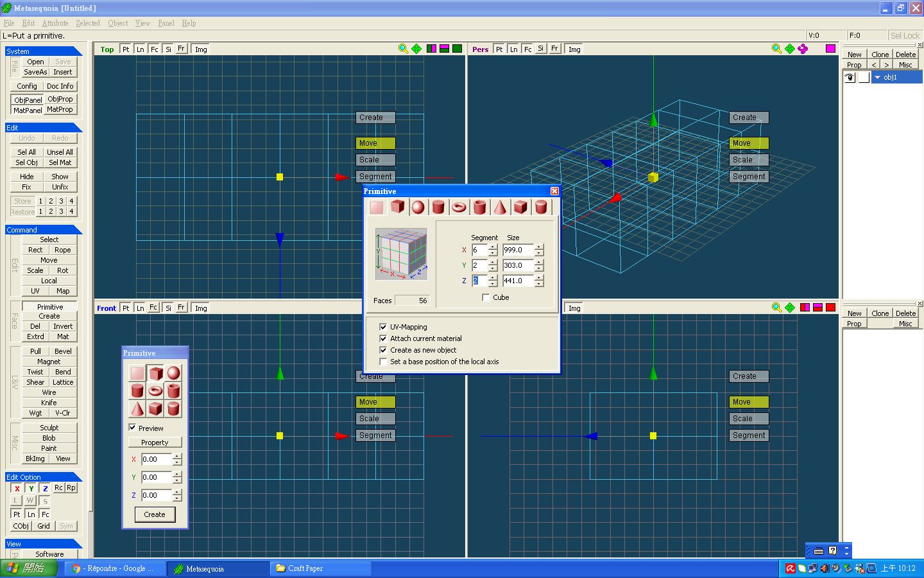The image size is (924, 578).
Task: Select the sphere primitive in the Primitive dialog
Action: tap(418, 207)
